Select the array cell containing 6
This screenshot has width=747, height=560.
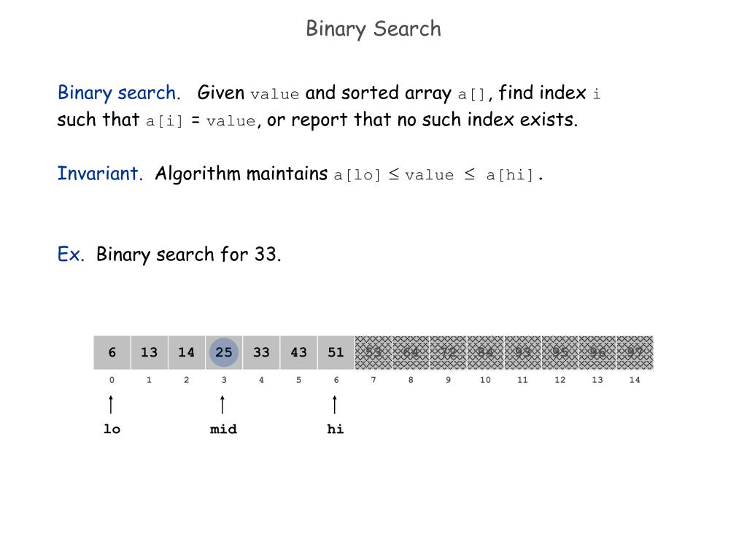tap(112, 352)
